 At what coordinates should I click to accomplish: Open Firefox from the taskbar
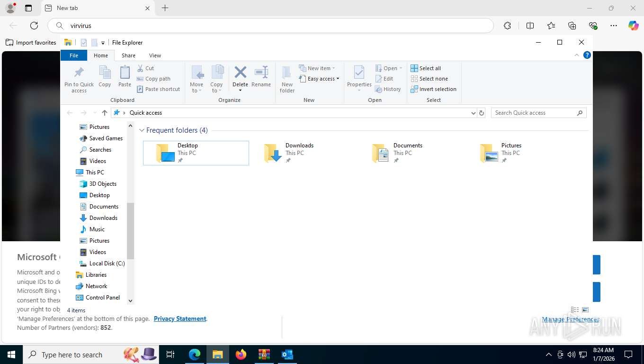click(241, 355)
